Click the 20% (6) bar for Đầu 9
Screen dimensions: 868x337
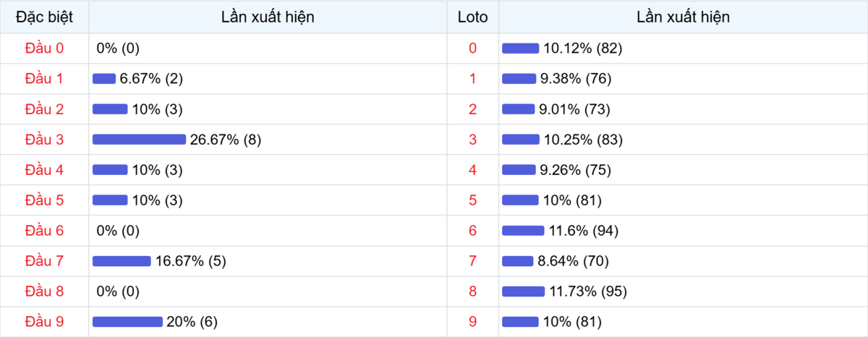click(x=127, y=322)
